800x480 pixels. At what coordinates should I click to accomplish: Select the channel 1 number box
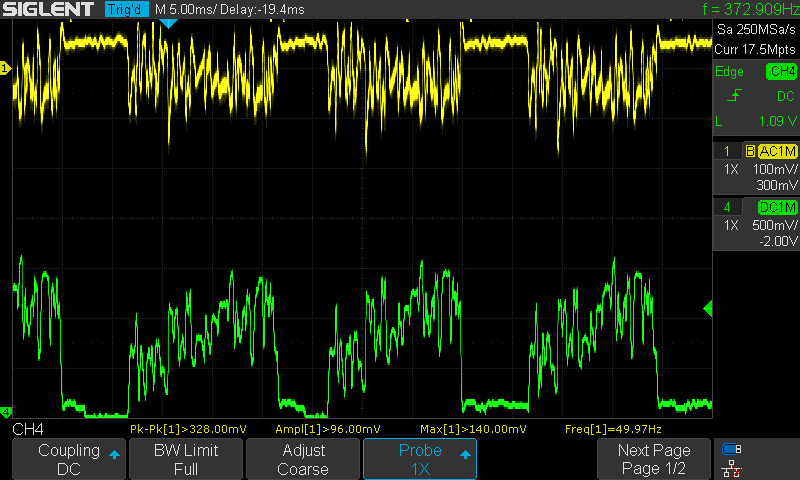(x=727, y=151)
